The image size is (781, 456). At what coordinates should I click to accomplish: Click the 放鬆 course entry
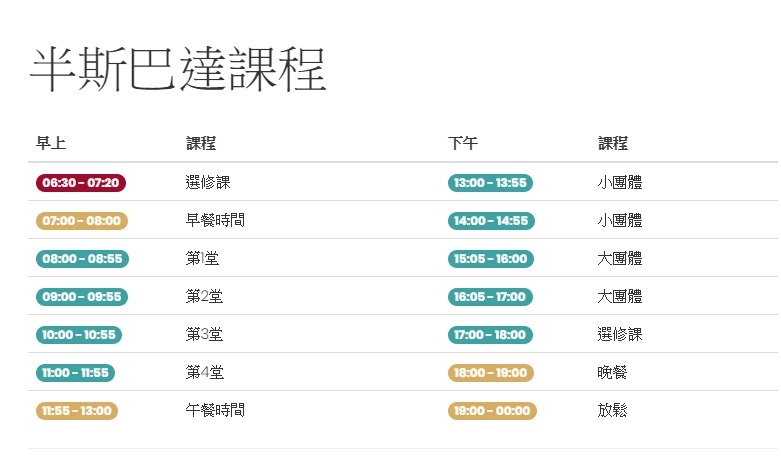point(612,410)
